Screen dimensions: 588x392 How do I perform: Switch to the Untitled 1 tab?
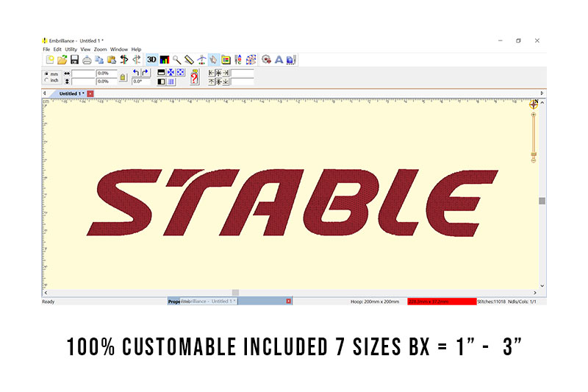[71, 93]
